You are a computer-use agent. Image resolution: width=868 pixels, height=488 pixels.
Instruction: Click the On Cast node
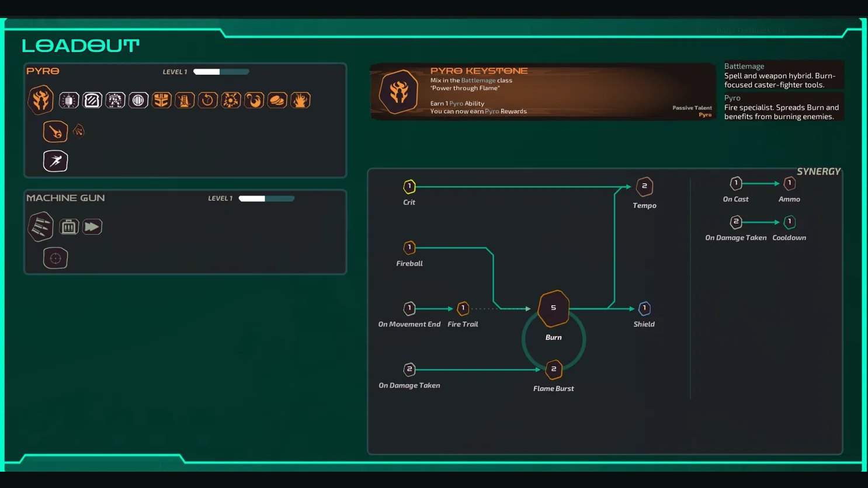point(736,183)
